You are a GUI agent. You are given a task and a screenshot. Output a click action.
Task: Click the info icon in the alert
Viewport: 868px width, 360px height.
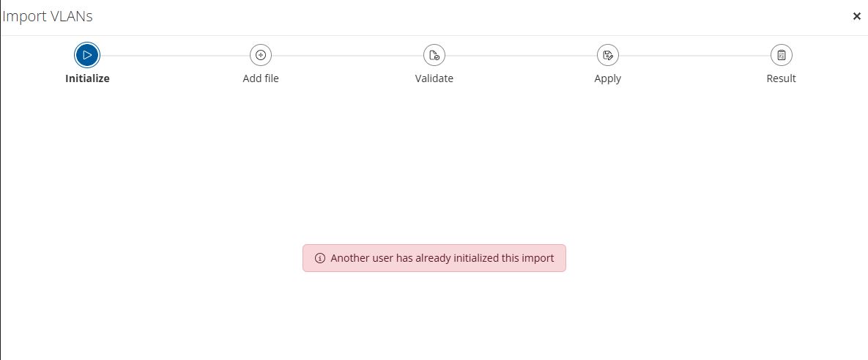319,258
